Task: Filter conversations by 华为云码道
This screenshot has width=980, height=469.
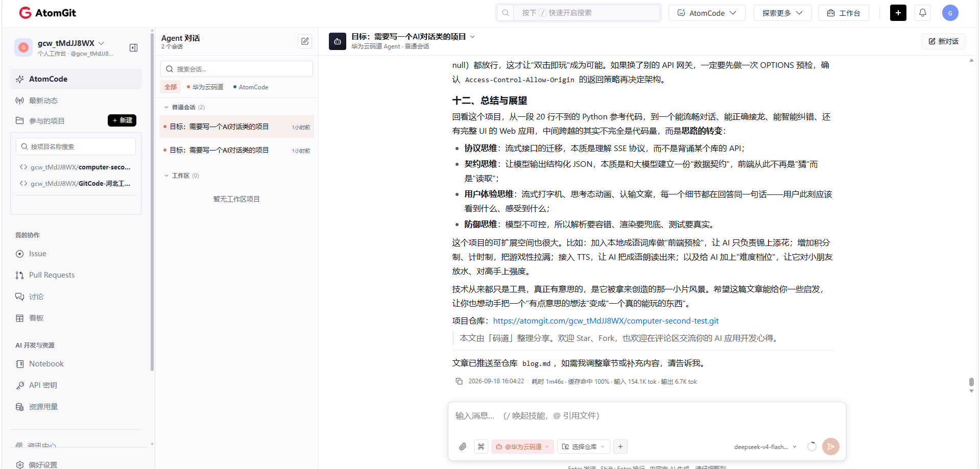Action: click(205, 87)
